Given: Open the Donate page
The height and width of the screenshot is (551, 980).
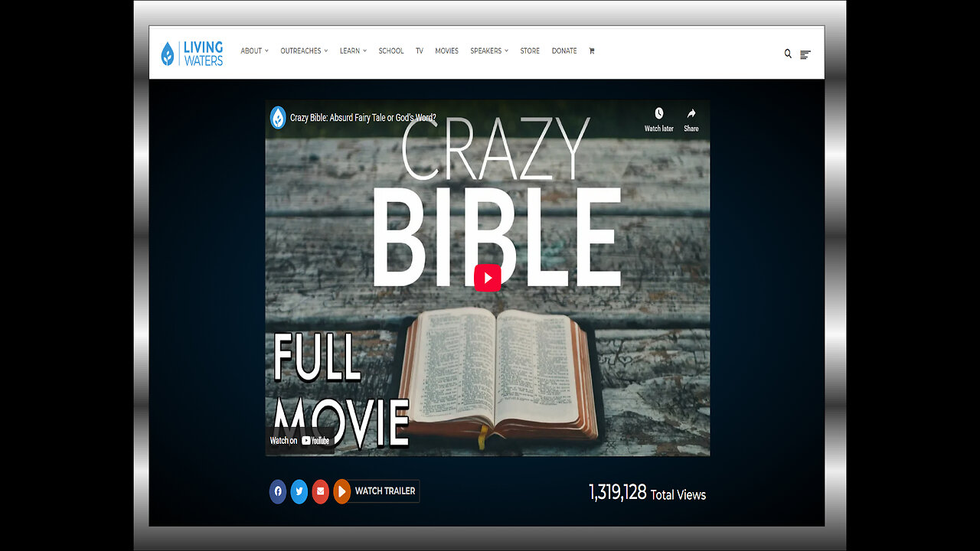Looking at the screenshot, I should (564, 51).
